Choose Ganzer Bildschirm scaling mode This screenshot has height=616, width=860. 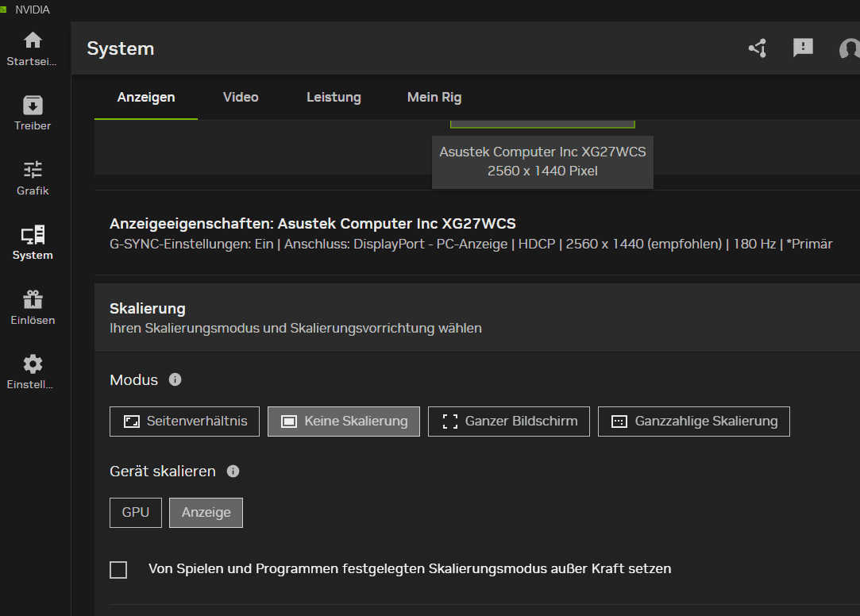[x=509, y=422]
